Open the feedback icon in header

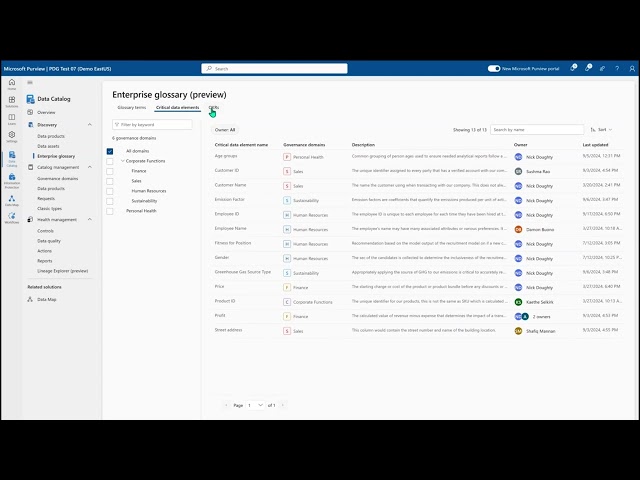(602, 69)
